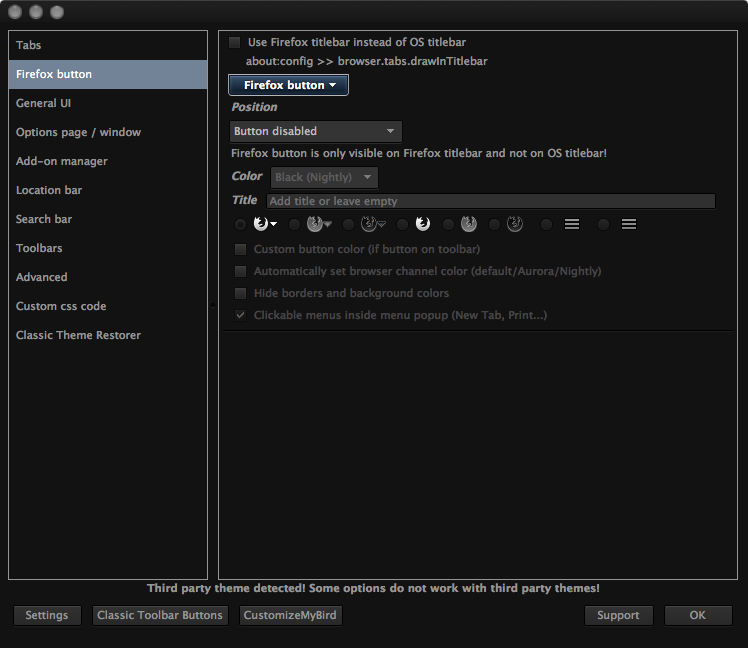Go to Custom css code category
748x648 pixels.
click(x=108, y=306)
